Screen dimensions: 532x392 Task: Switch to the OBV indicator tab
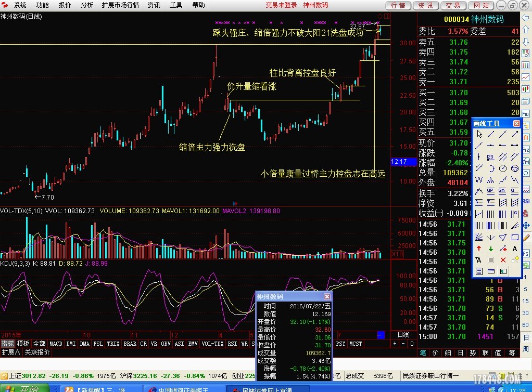[x=166, y=344]
